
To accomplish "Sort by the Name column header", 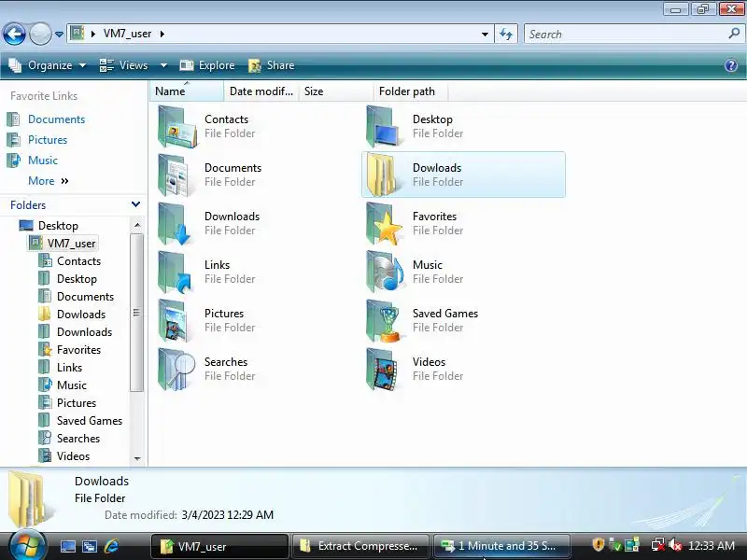I will pos(187,91).
